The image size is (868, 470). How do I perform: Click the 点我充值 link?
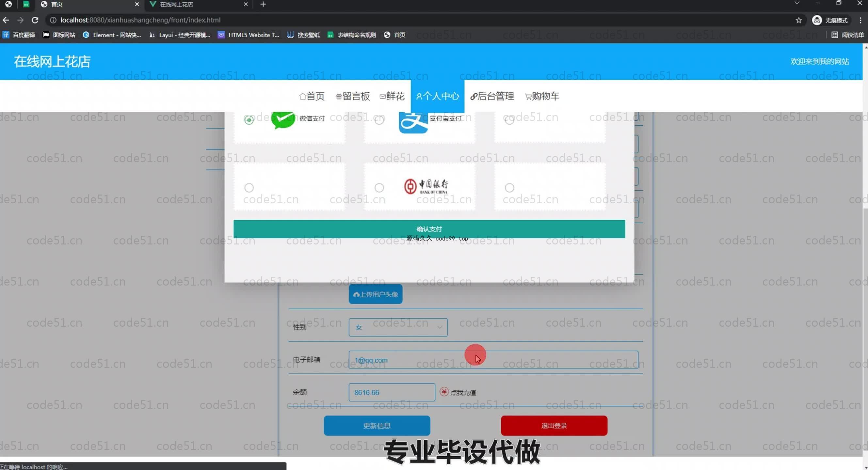tap(463, 393)
